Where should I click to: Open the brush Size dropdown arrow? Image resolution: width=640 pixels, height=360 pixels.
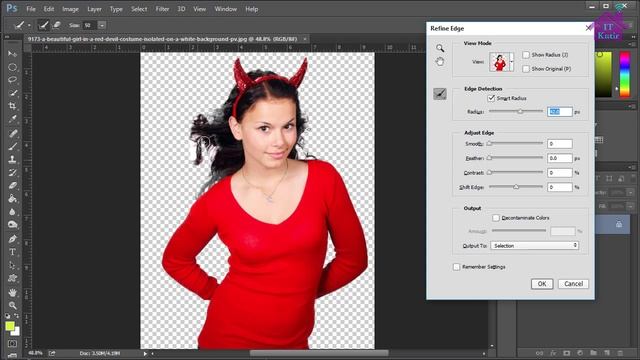[x=102, y=25]
